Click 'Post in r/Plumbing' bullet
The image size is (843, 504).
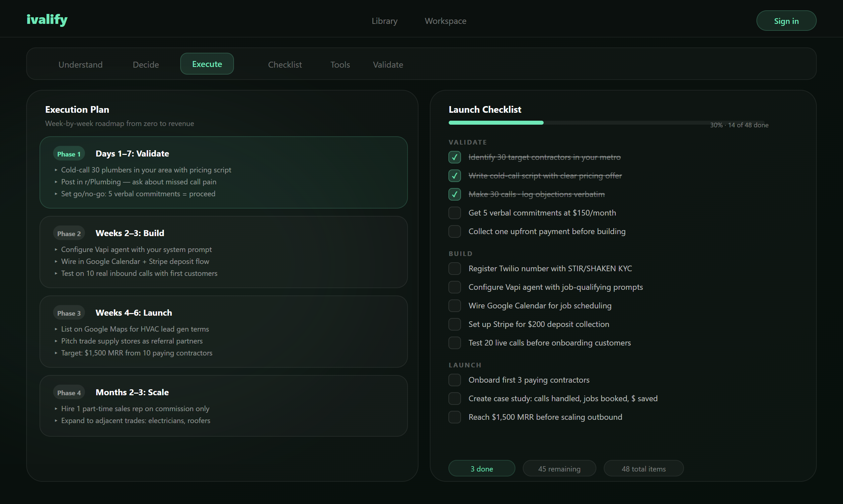pyautogui.click(x=139, y=182)
